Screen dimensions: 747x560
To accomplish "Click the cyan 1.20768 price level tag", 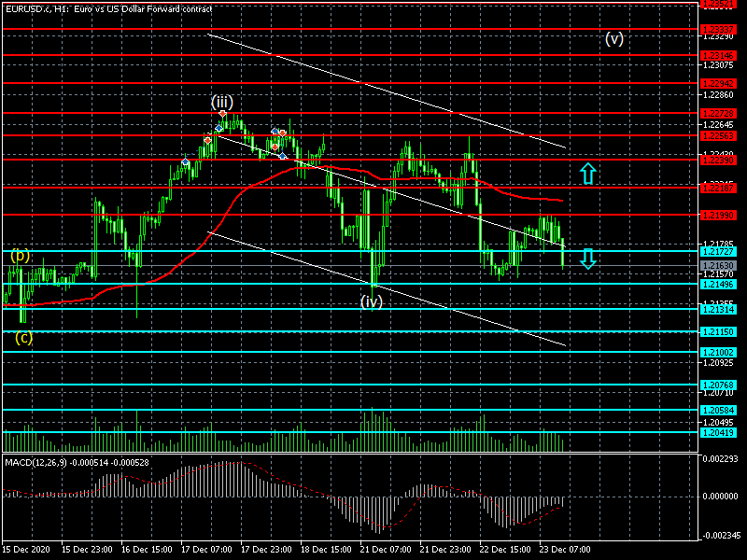I will pos(718,385).
